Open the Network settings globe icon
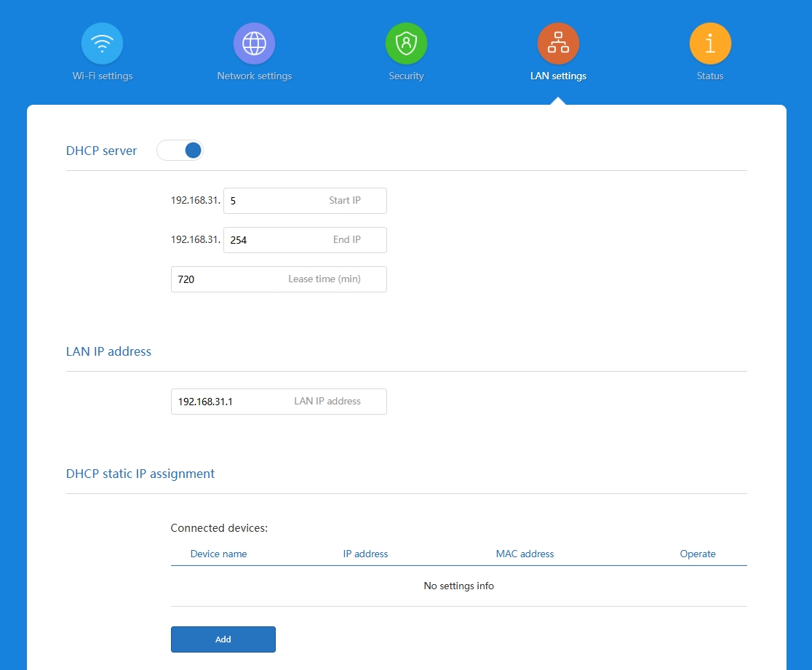 [254, 43]
